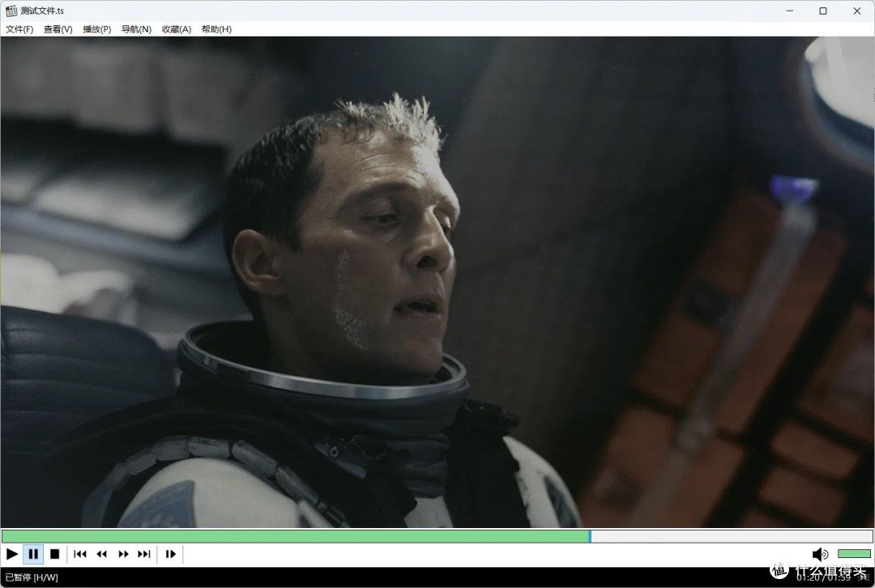Click the rewind (decrease speed) icon

(x=102, y=554)
